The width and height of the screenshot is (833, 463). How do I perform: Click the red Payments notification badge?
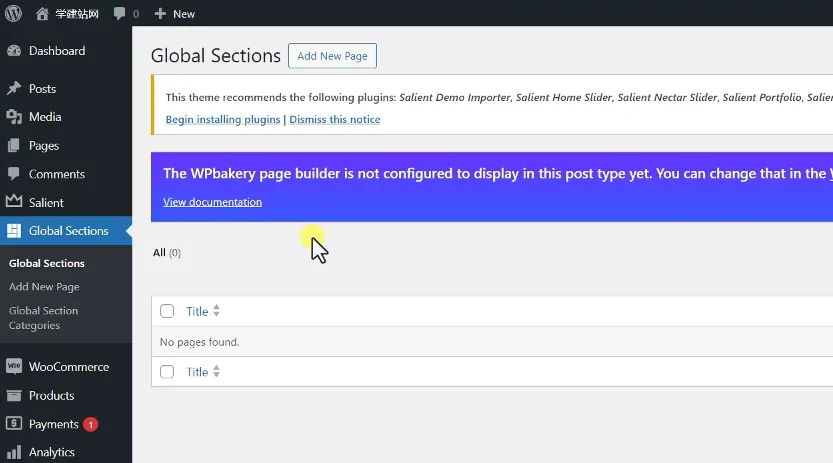[x=90, y=424]
